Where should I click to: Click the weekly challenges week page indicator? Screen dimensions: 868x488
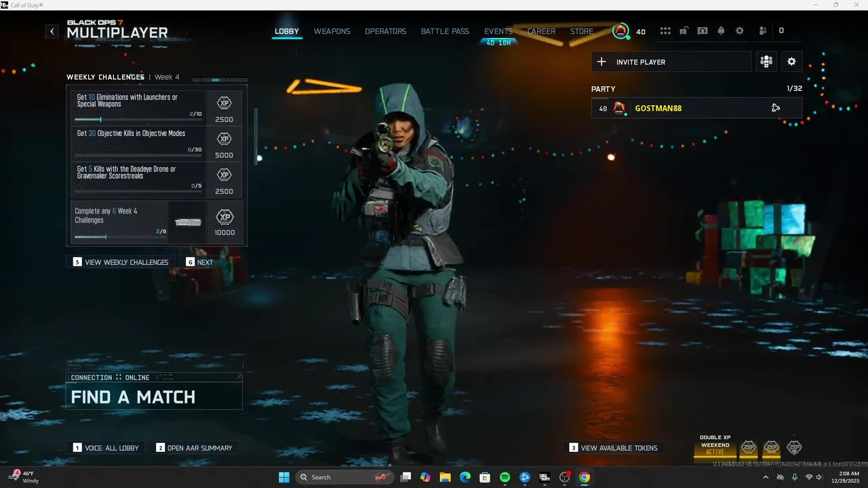pos(220,80)
